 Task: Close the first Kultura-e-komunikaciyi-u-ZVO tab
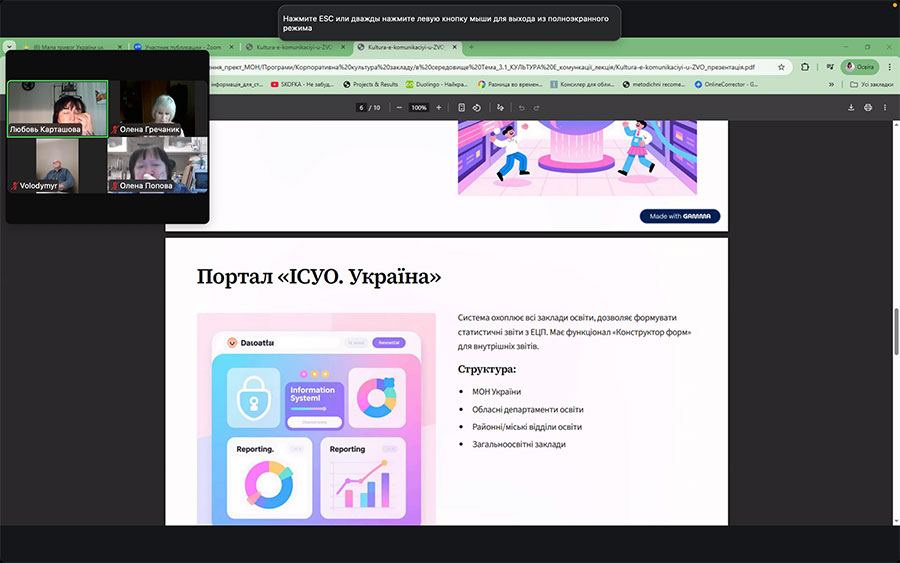[x=343, y=47]
